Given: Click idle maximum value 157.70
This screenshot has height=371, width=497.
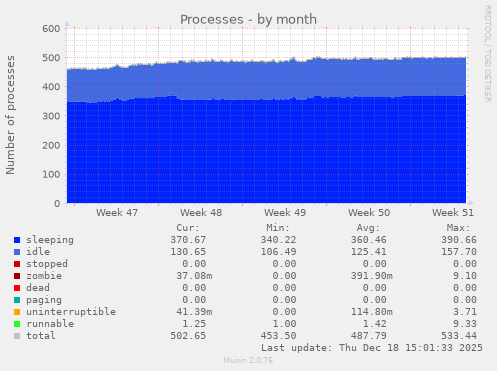Looking at the screenshot, I should pos(459,252).
